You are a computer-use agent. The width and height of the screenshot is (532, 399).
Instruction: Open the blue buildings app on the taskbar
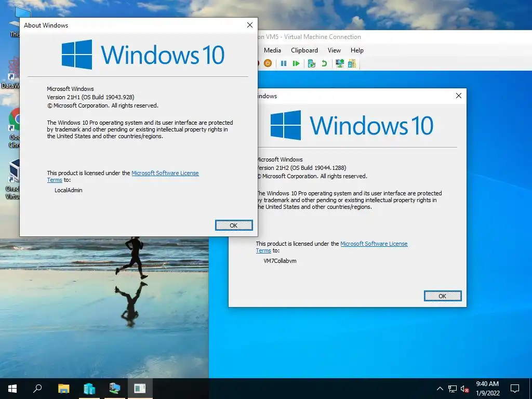tap(89, 389)
